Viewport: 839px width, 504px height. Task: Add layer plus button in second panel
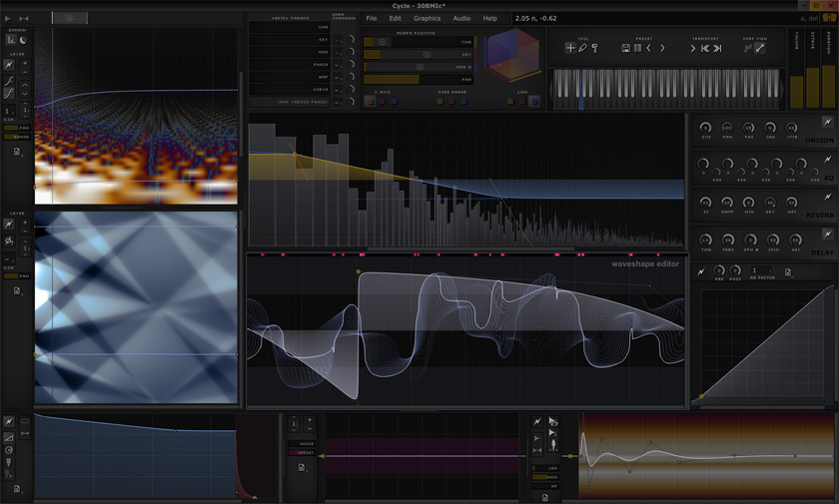(x=25, y=222)
